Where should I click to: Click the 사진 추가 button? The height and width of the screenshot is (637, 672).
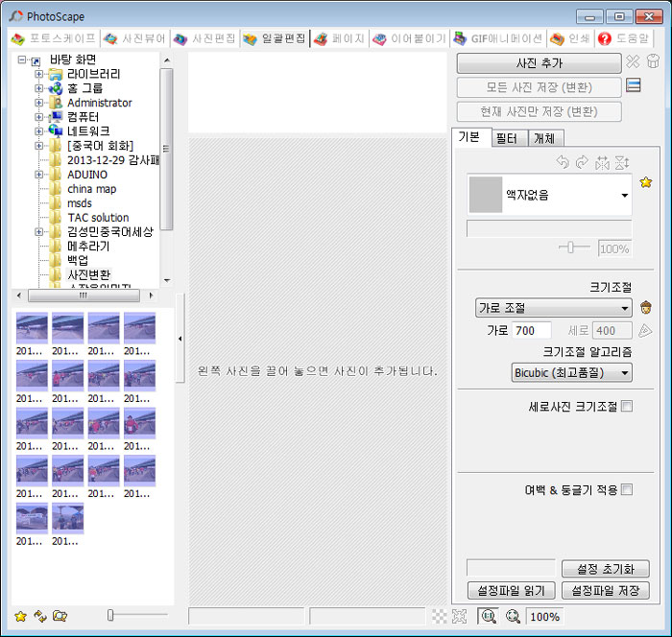[539, 63]
